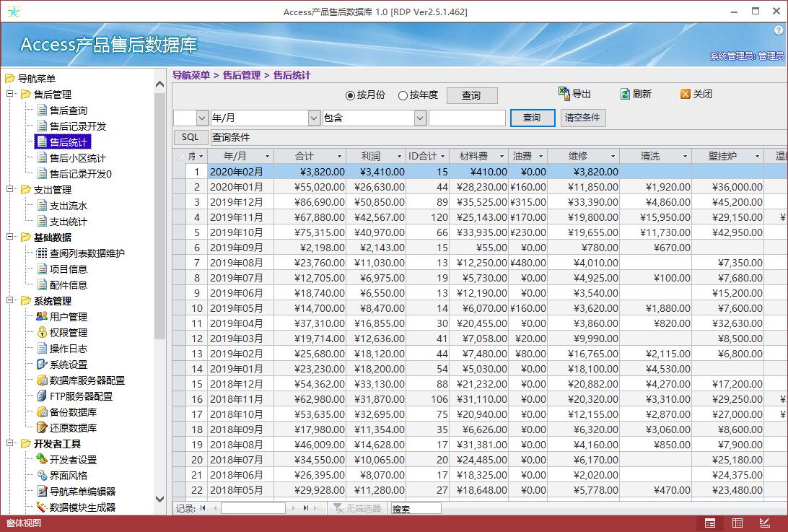Image resolution: width=788 pixels, height=532 pixels.
Task: Click the 清洗 column header
Action: click(x=655, y=157)
